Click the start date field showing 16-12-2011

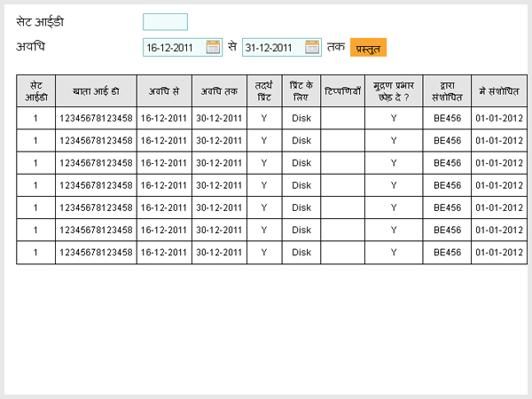(183, 47)
